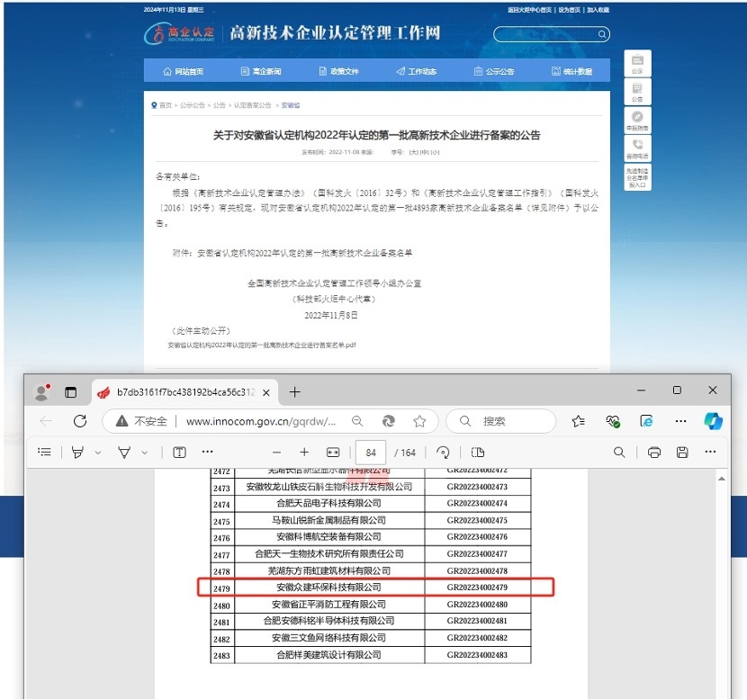The height and width of the screenshot is (700, 747).
Task: Search within the PDF document
Action: click(x=619, y=453)
